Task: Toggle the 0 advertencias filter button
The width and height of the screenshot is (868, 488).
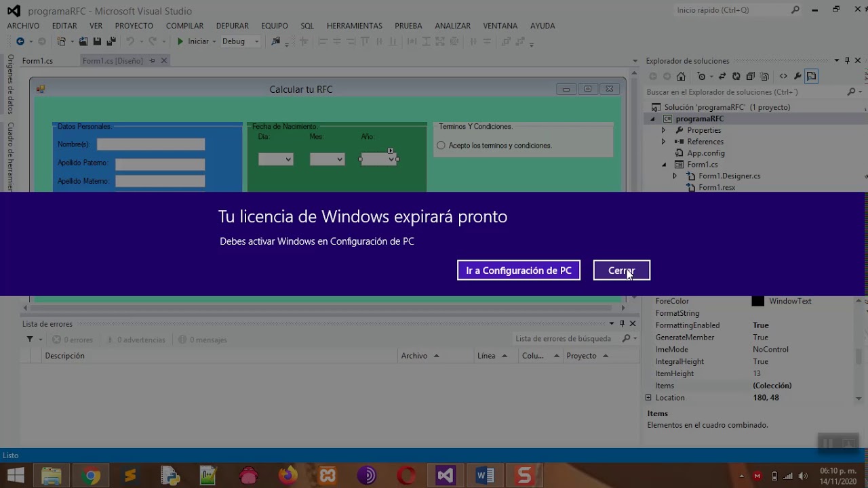Action: tap(135, 340)
